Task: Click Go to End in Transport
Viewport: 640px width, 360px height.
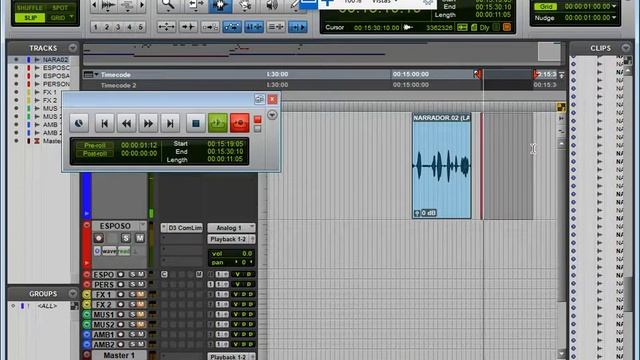Action: click(170, 123)
